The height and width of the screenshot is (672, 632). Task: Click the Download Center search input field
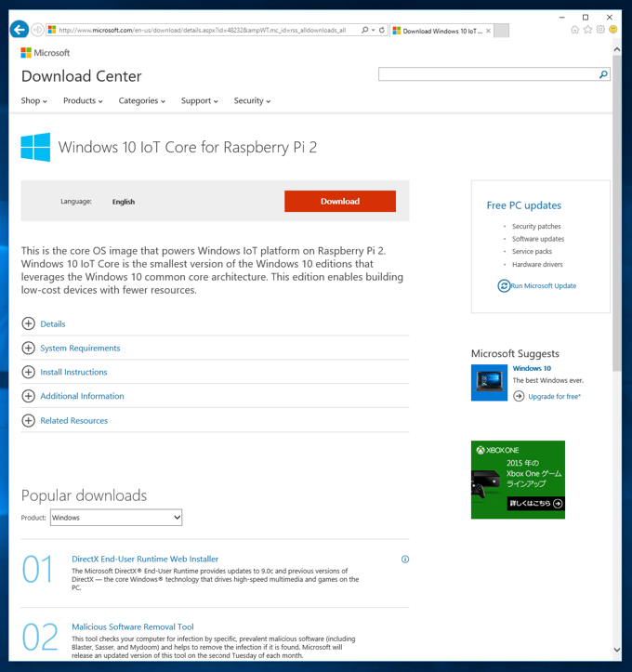[x=488, y=74]
